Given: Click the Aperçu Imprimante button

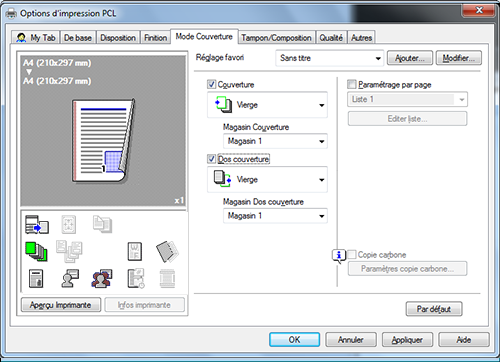Looking at the screenshot, I should 61,305.
